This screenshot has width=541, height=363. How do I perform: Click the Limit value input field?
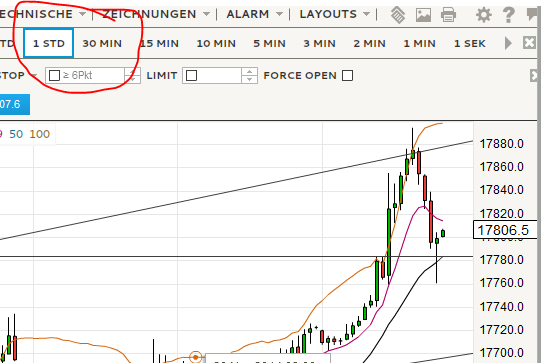click(212, 75)
